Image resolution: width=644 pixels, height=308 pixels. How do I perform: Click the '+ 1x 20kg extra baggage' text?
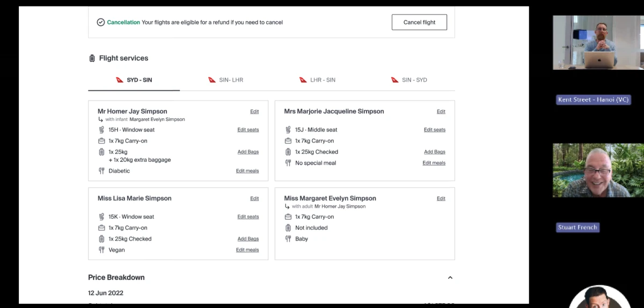pyautogui.click(x=140, y=160)
